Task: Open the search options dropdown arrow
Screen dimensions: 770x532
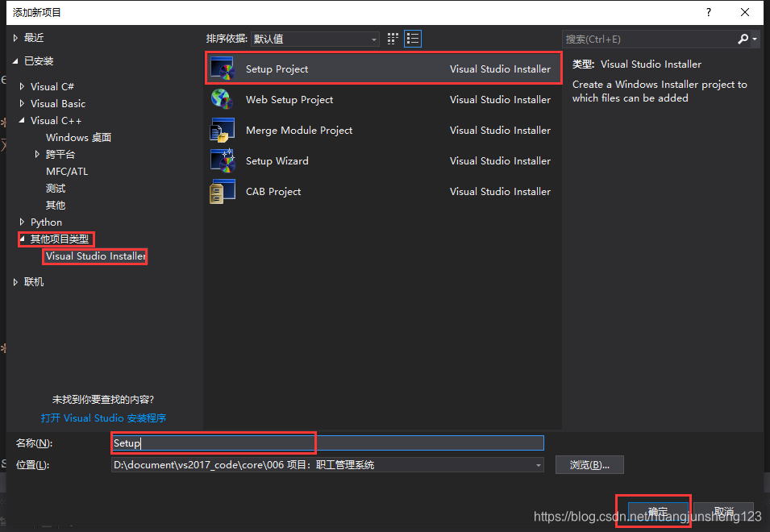Action: click(x=755, y=39)
